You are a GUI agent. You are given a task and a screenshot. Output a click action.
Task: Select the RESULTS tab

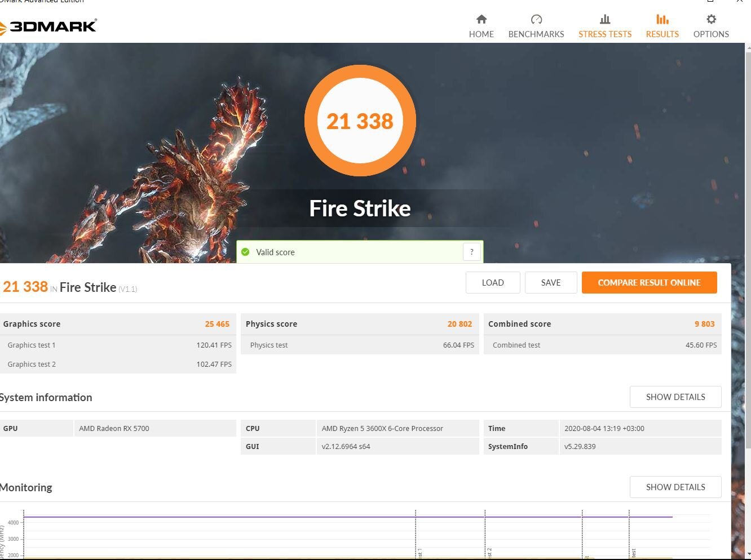[x=662, y=34]
